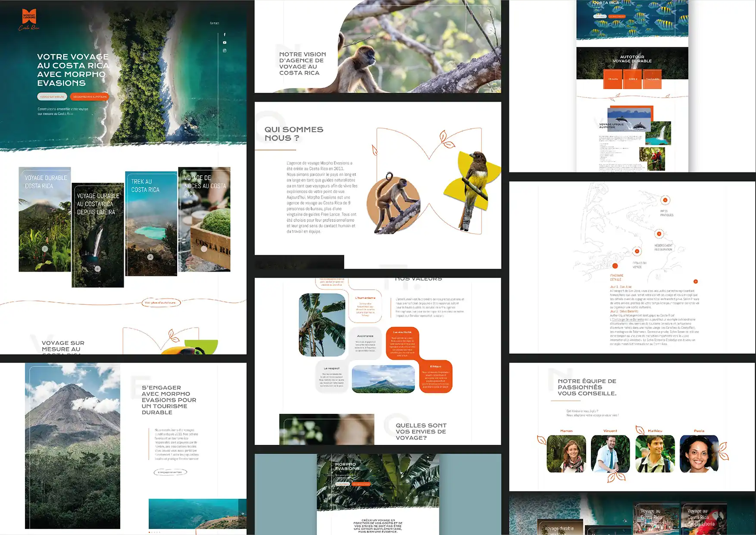Select the 'Hébergement restauration' map marker

(x=659, y=234)
